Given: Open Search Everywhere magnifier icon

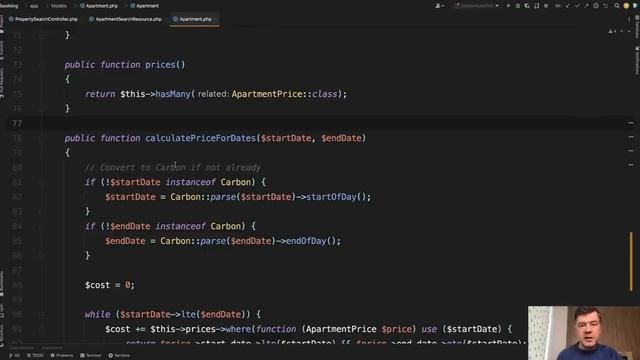Looking at the screenshot, I should coord(616,6).
